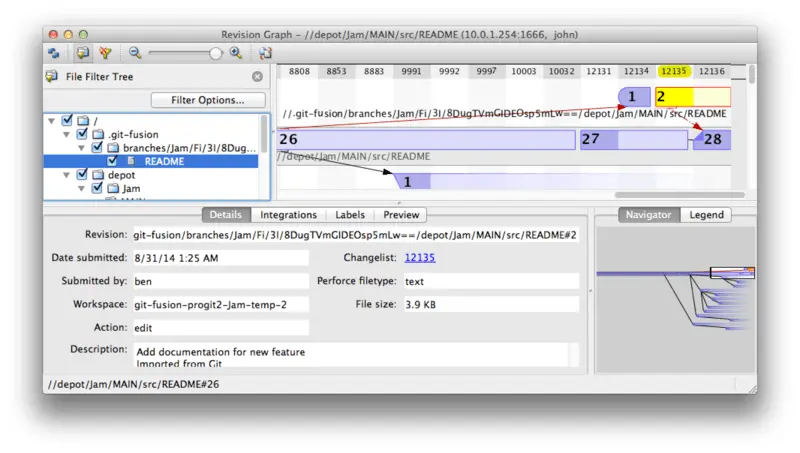The height and width of the screenshot is (453, 800).
Task: Click the zoom slider knob
Action: 216,53
